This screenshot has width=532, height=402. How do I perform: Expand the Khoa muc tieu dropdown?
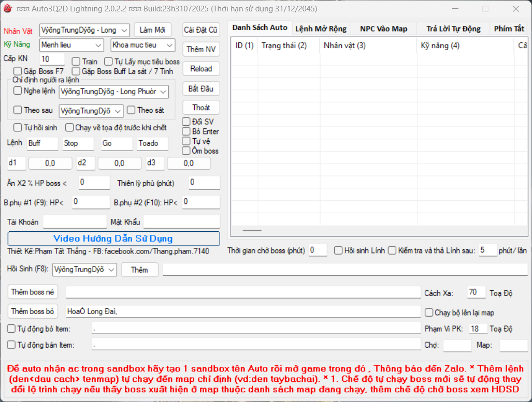[170, 45]
